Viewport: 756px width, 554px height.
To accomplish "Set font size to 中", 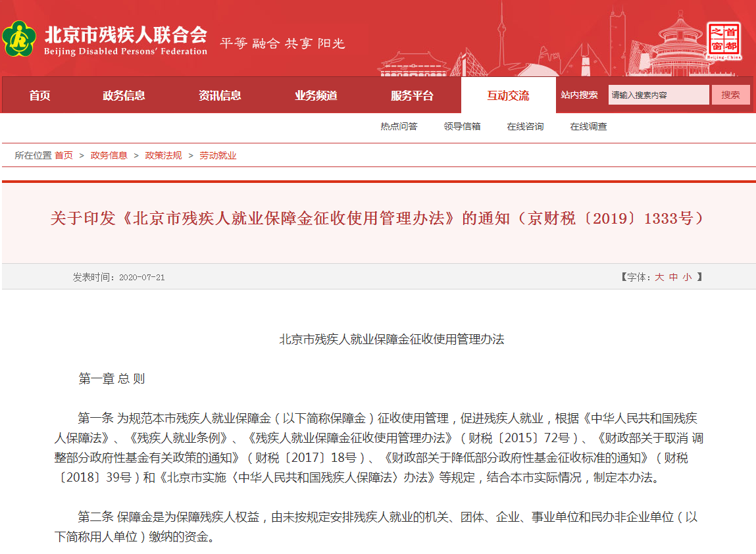I will point(673,277).
